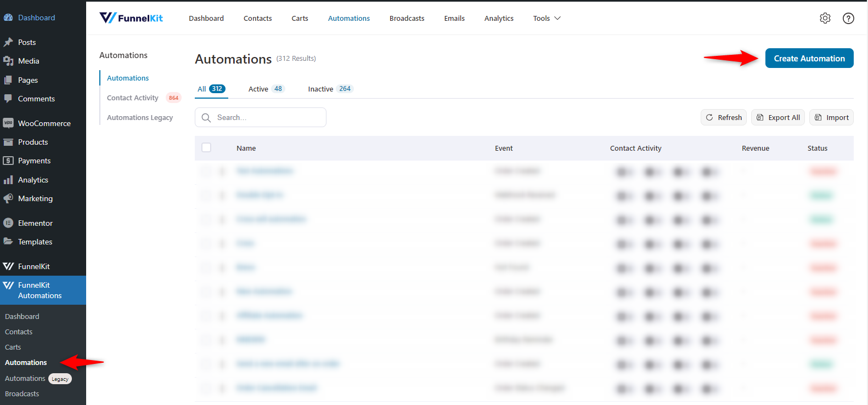Open Carts in top navigation
Image resolution: width=868 pixels, height=405 pixels.
tap(300, 18)
